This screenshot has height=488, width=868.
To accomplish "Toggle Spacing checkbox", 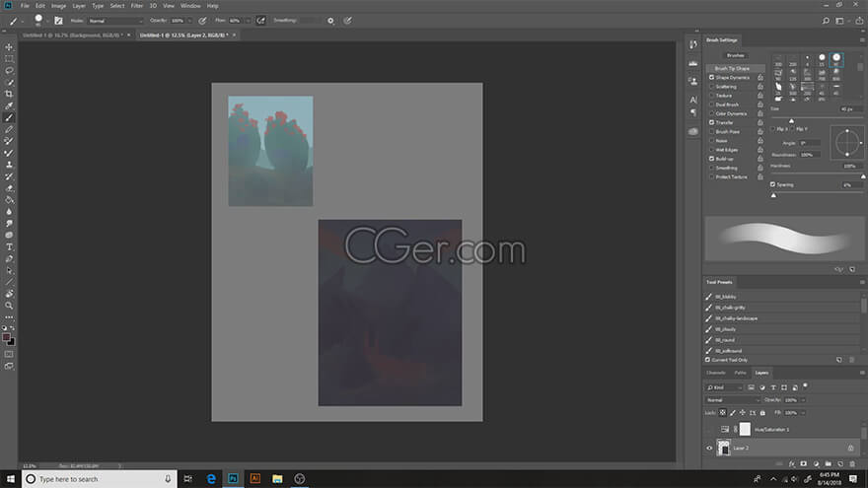I will [772, 184].
